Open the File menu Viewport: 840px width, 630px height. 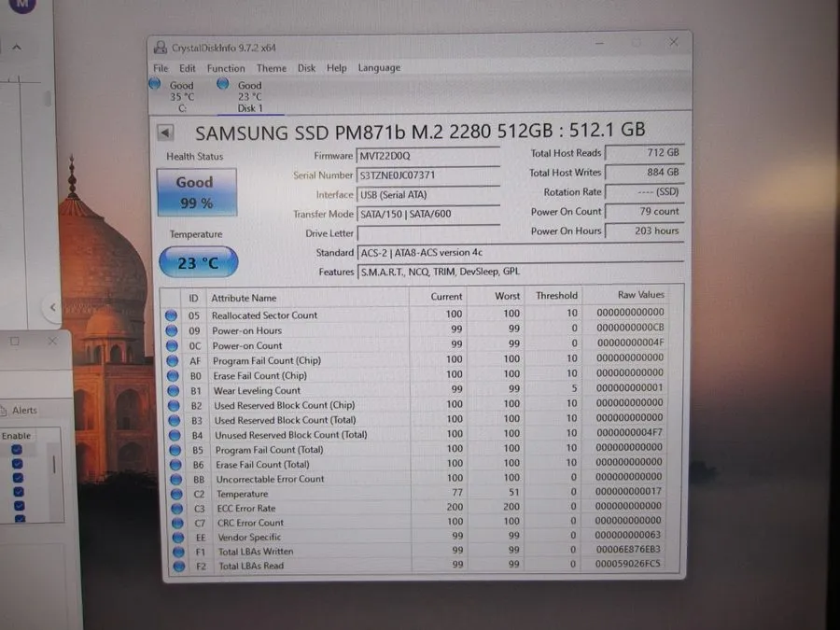point(161,68)
